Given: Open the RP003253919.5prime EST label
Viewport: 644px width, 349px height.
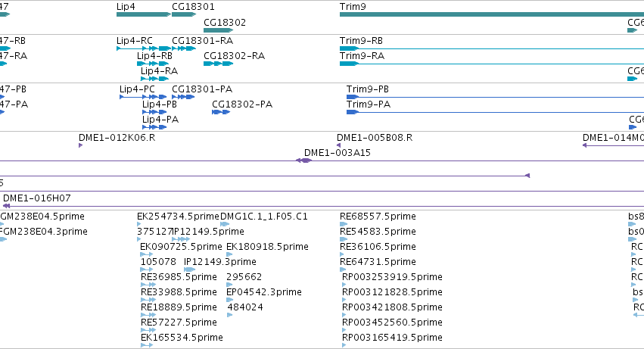Looking at the screenshot, I should [x=392, y=276].
